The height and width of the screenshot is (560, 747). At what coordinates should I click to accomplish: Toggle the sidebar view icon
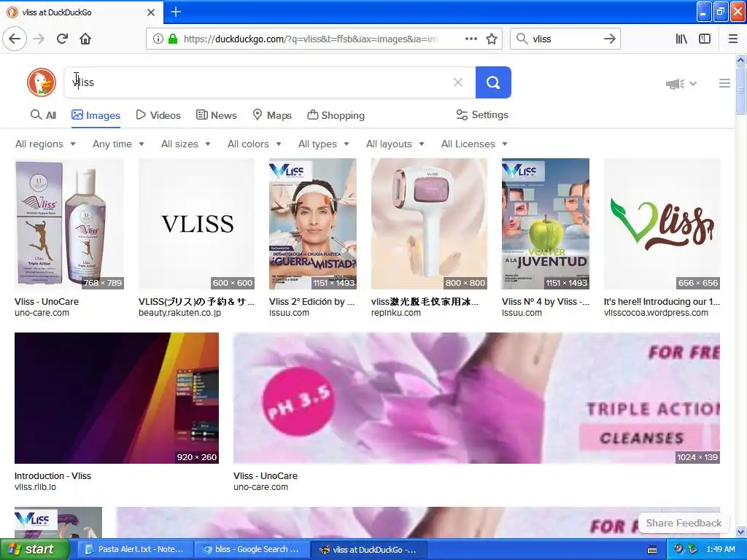tap(705, 39)
